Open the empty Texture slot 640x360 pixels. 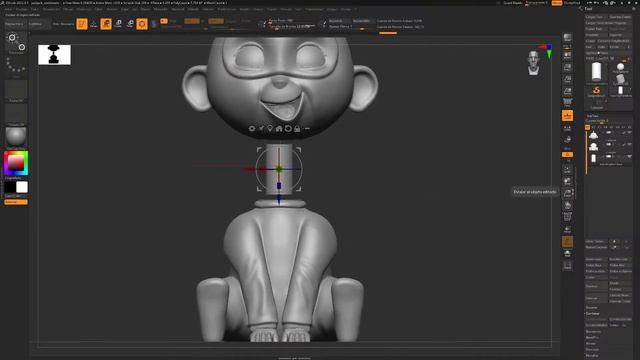point(16,114)
